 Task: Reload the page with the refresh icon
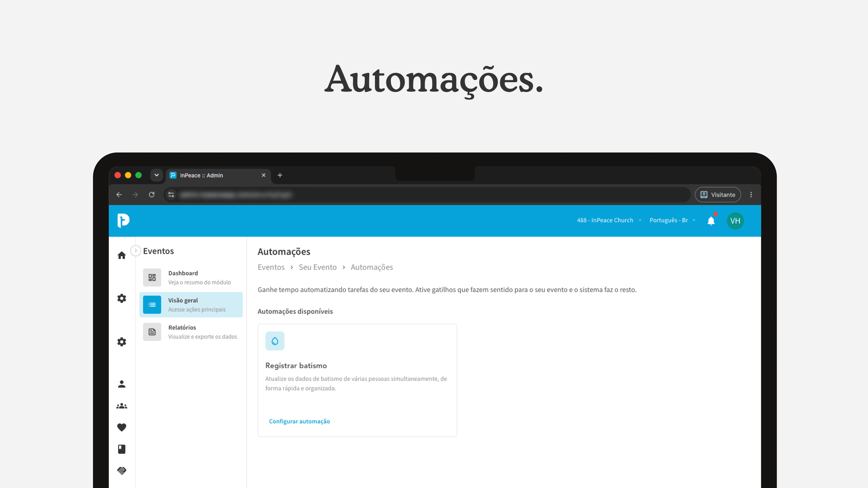[x=152, y=195]
